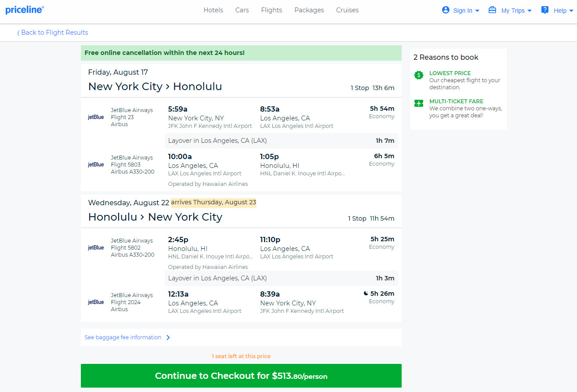This screenshot has height=392, width=577.
Task: Click the outbound layover row showing 1h 7m
Action: coord(281,141)
